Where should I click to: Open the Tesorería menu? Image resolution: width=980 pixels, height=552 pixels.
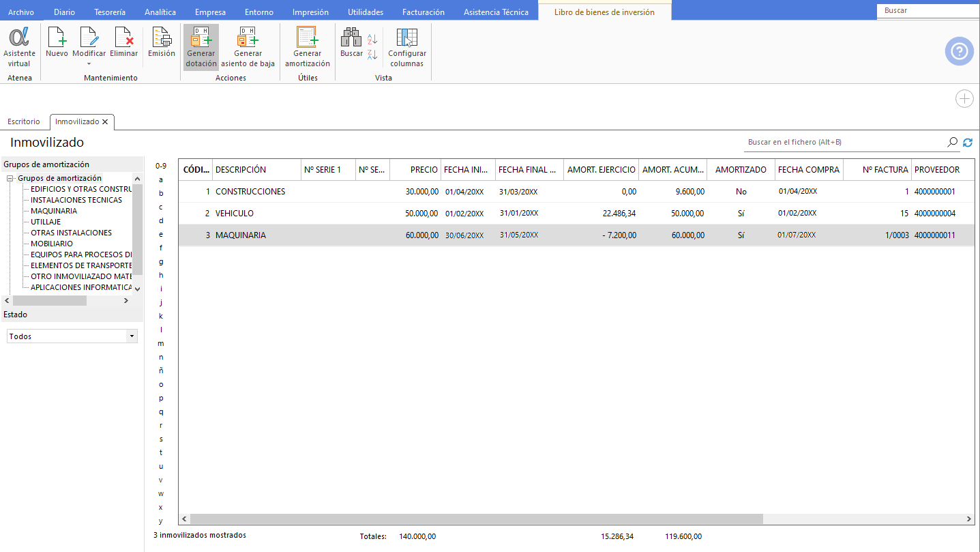tap(110, 12)
